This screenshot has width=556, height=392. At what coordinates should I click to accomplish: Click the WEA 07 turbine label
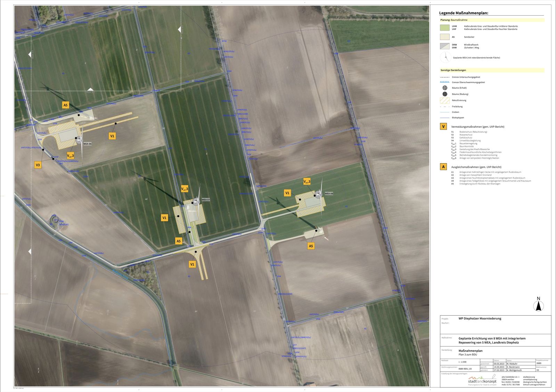tap(206, 200)
